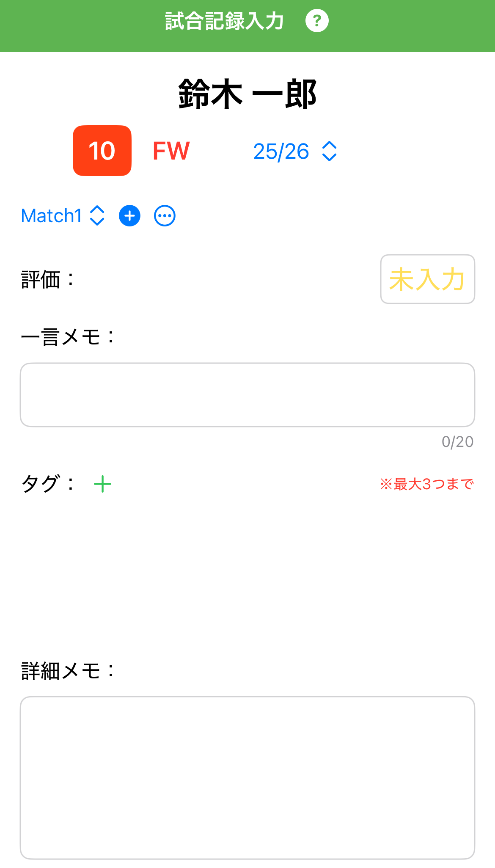495x868 pixels.
Task: Open the 25/26 season selector
Action: (x=281, y=151)
